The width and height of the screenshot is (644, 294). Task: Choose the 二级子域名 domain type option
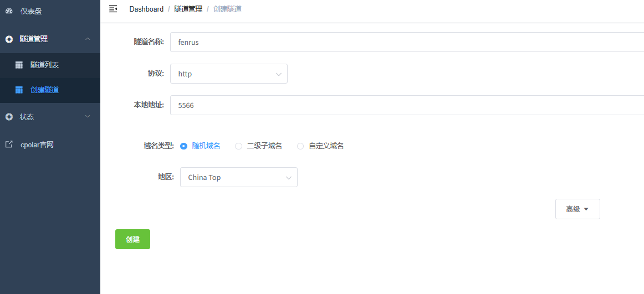tap(238, 146)
